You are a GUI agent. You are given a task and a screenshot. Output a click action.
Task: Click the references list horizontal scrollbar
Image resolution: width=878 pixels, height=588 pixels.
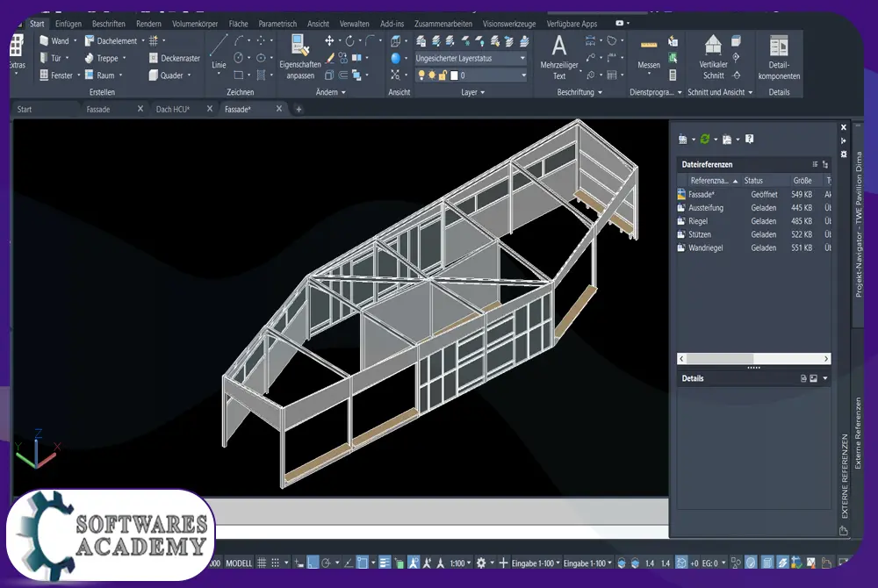point(753,359)
